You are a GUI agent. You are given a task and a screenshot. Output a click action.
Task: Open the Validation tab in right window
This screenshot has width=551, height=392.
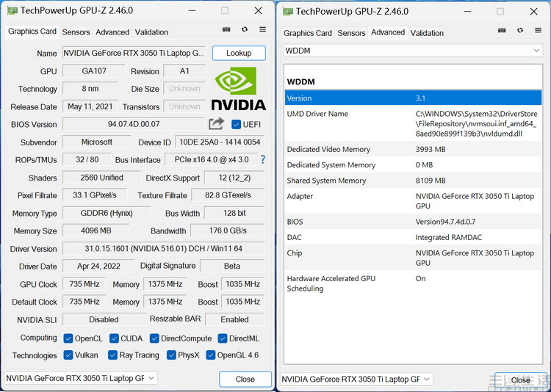point(427,33)
